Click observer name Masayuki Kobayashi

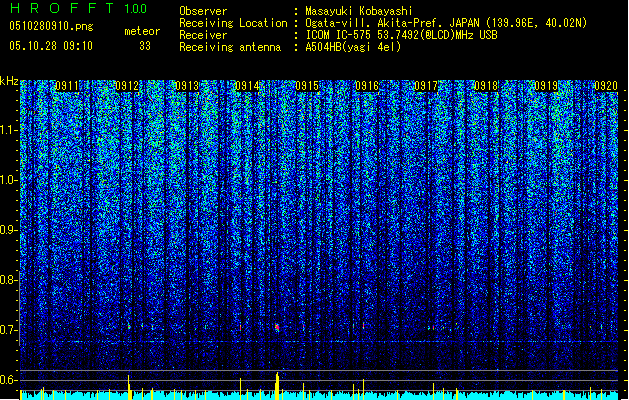359,11
